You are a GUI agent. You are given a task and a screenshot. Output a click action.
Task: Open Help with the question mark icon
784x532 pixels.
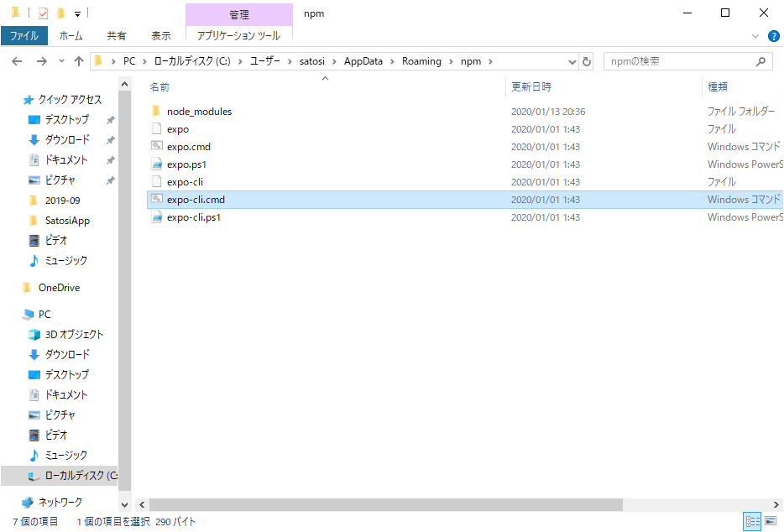(773, 36)
